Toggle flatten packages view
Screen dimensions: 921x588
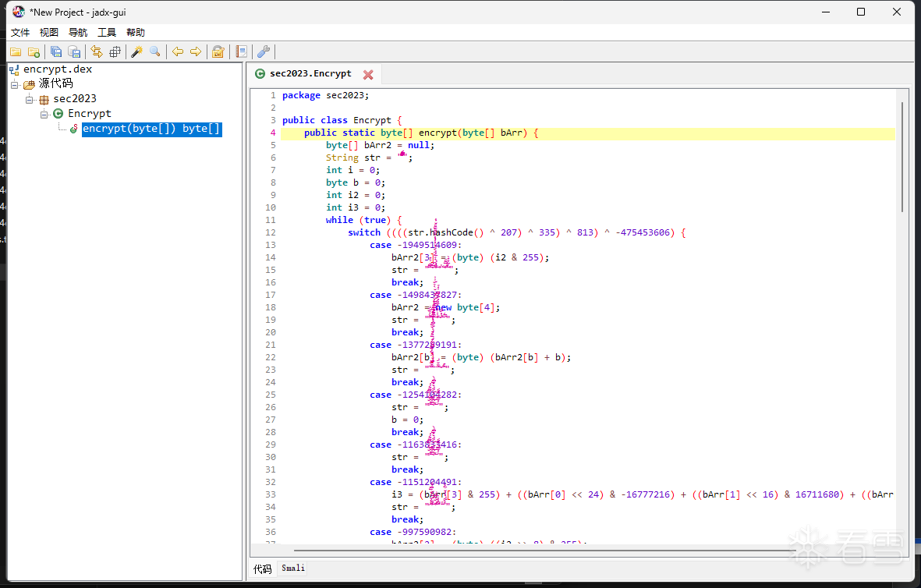(115, 51)
